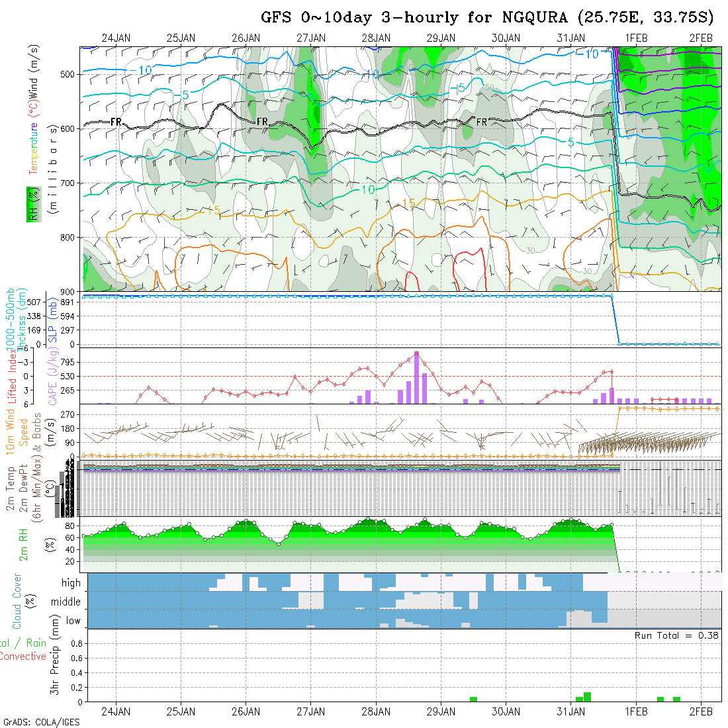Click the 530 CAPE tick value
728x728 pixels.
click(x=68, y=376)
